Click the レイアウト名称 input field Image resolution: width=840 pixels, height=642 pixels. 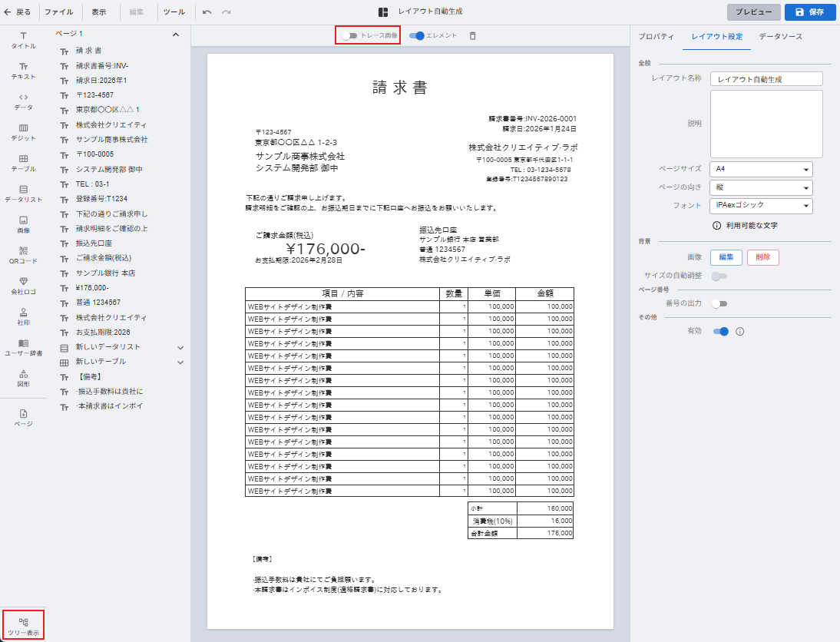point(766,79)
